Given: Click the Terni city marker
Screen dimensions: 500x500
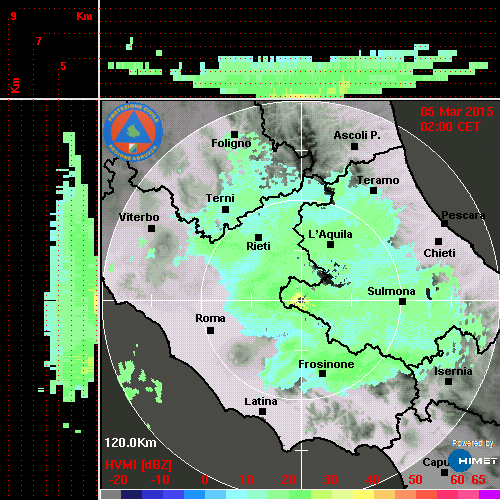Looking at the screenshot, I should [x=225, y=210].
